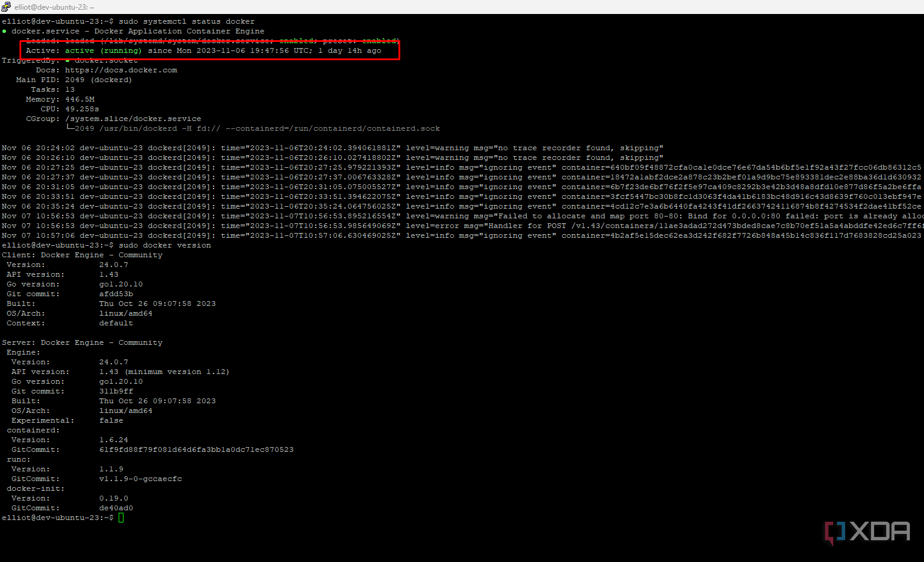This screenshot has height=562, width=924.
Task: Click the containerd Version 1.6.24
Action: click(x=114, y=440)
